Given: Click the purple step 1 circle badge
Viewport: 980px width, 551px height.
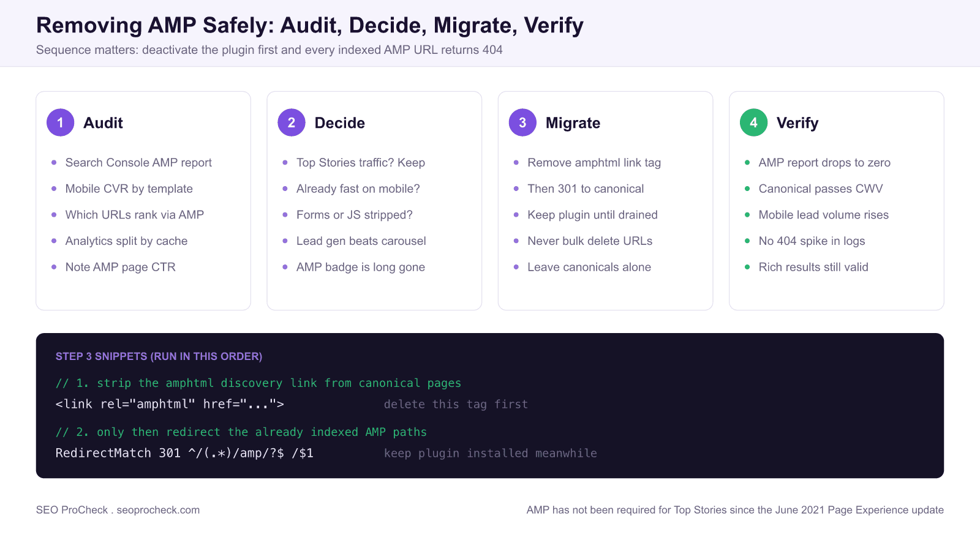Looking at the screenshot, I should (x=60, y=122).
